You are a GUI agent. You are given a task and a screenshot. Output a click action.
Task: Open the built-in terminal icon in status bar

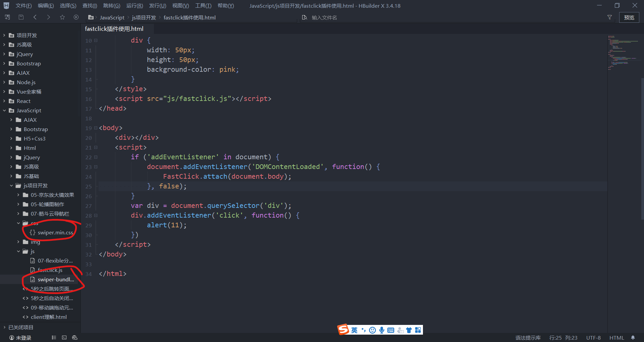pos(64,338)
